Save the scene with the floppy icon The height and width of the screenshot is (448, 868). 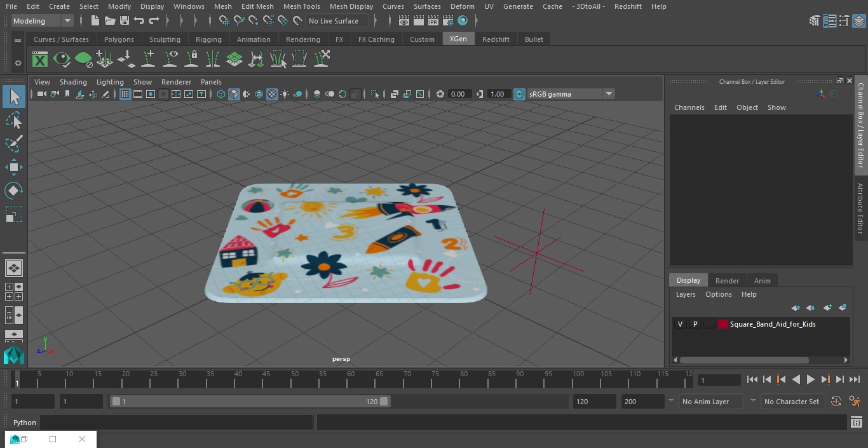click(x=125, y=21)
